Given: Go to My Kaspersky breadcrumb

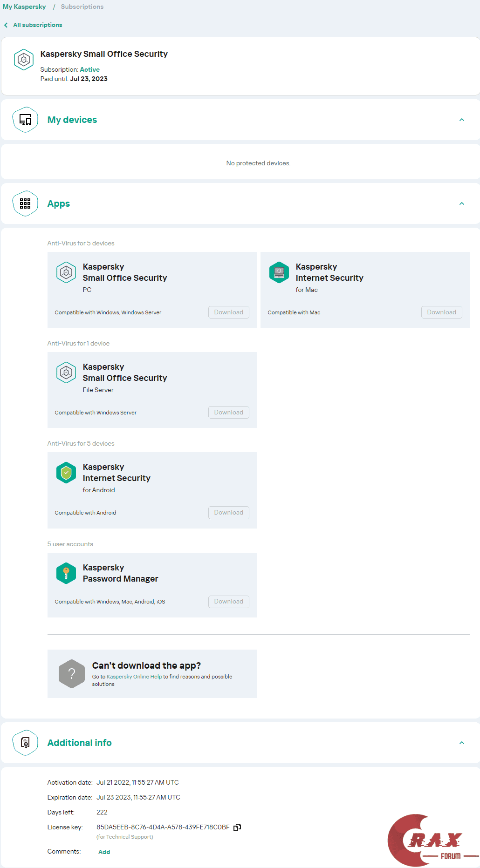Looking at the screenshot, I should pyautogui.click(x=24, y=7).
